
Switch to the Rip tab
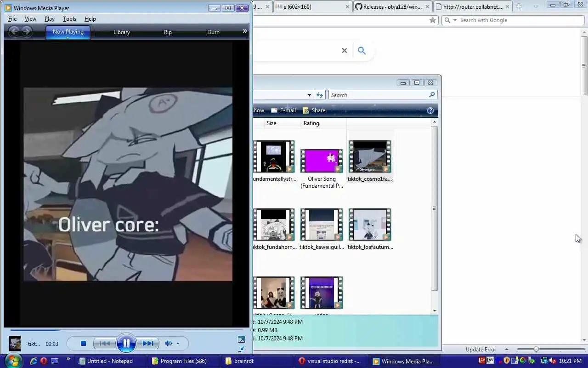(168, 32)
